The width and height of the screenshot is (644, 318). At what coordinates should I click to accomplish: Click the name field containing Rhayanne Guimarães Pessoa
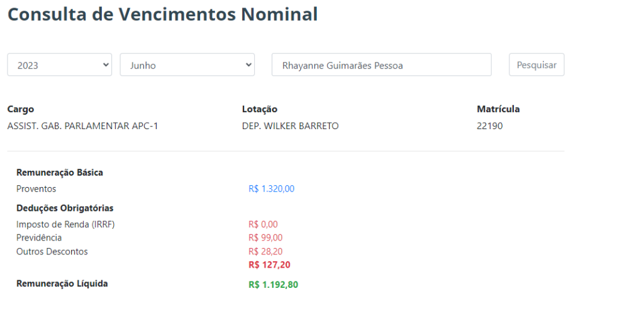[x=381, y=65]
